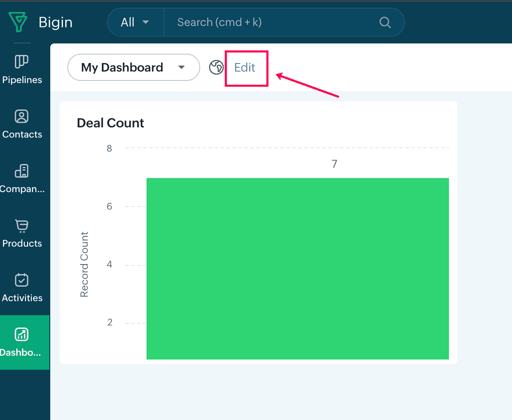Click the Deal Count chart title

[110, 123]
